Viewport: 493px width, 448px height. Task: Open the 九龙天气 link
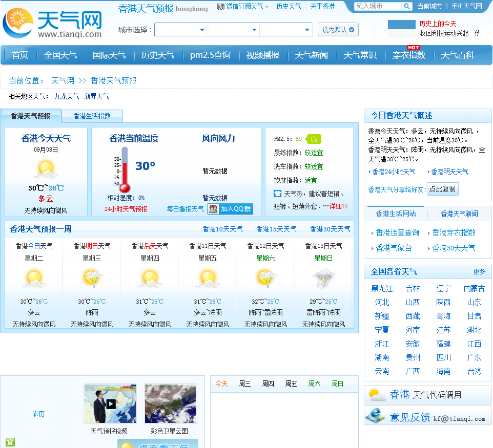(x=67, y=96)
